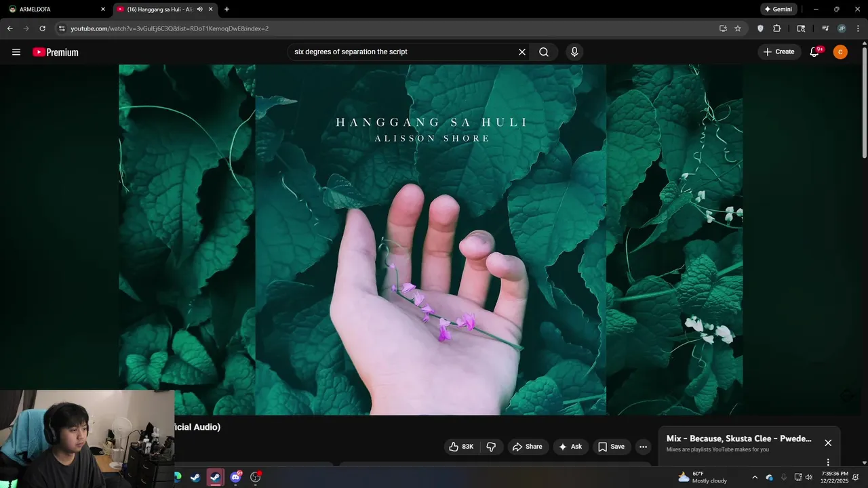Viewport: 868px width, 488px height.
Task: Close the Mix playlist panel
Action: click(828, 443)
